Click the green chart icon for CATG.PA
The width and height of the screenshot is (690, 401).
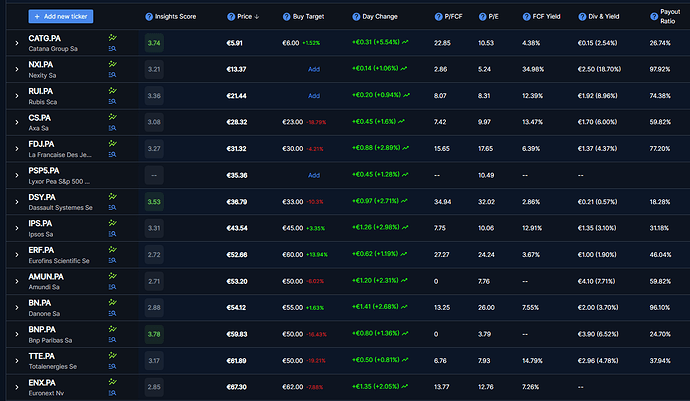click(x=113, y=38)
